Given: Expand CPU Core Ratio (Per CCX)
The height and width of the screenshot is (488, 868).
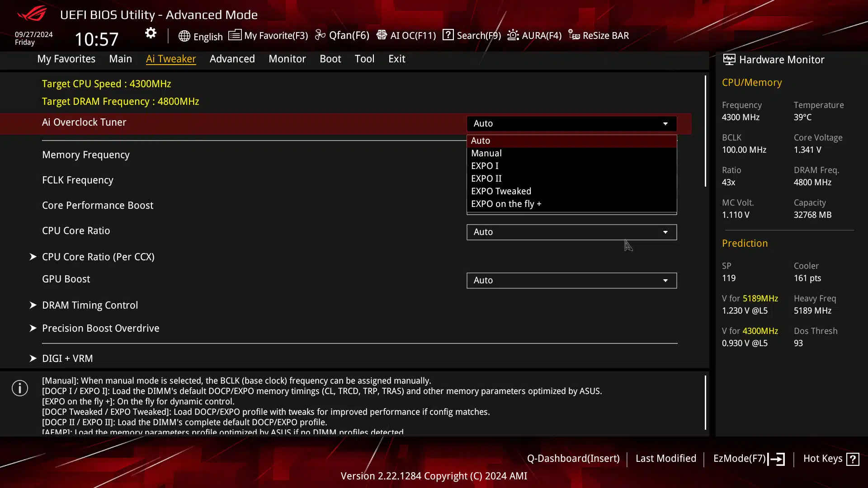Looking at the screenshot, I should click(x=98, y=257).
